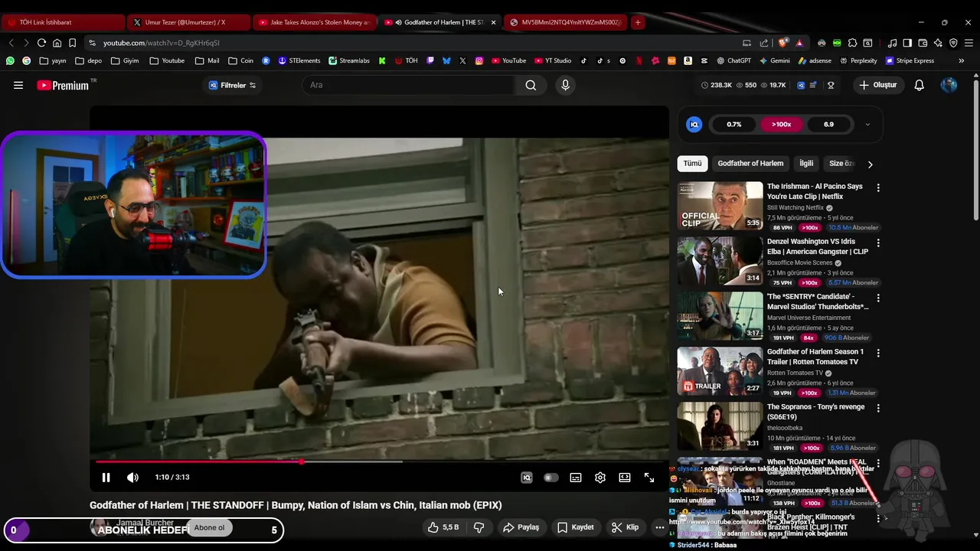Select the Tümü chip
980x551 pixels.
tap(692, 163)
